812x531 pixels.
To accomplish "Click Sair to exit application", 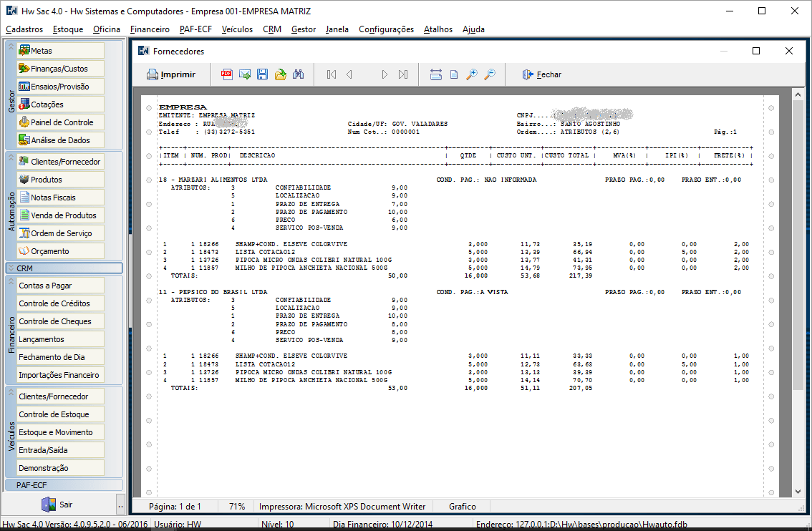I will tap(59, 505).
